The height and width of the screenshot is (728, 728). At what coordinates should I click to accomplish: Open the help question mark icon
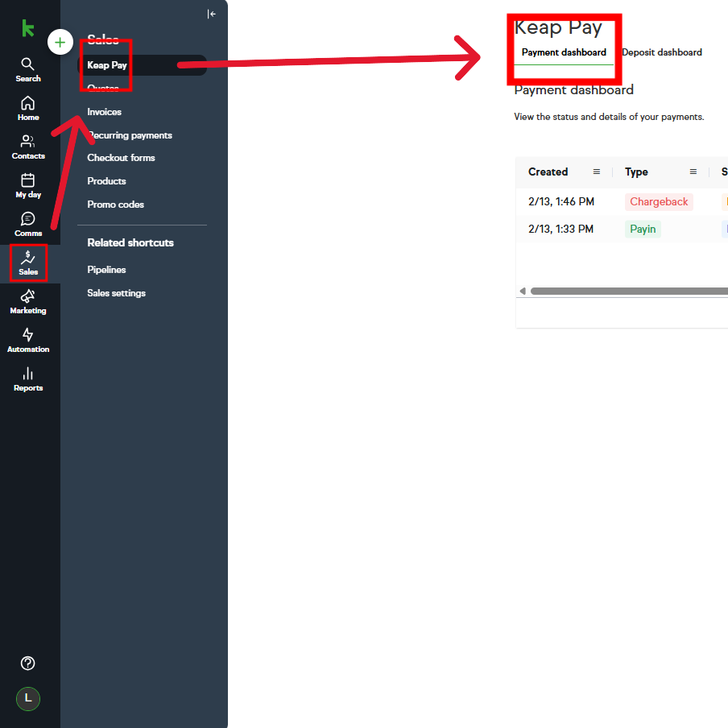tap(28, 663)
